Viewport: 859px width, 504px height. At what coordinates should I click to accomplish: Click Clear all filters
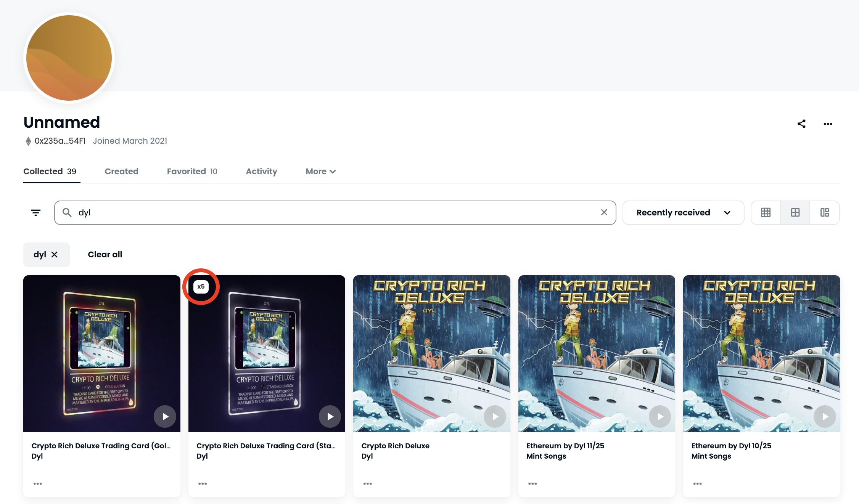(x=105, y=255)
